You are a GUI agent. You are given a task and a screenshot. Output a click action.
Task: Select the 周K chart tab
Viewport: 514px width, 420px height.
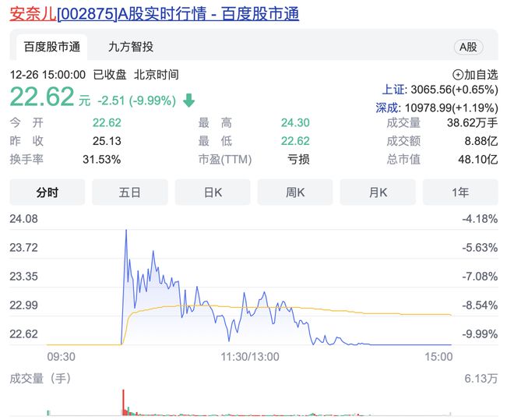[x=295, y=192]
